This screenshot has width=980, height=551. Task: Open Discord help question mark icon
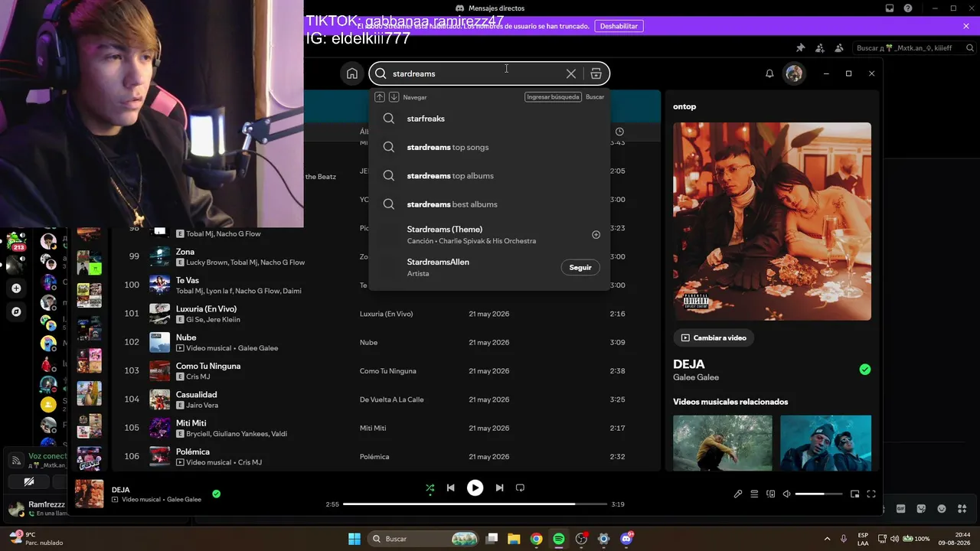coord(908,8)
